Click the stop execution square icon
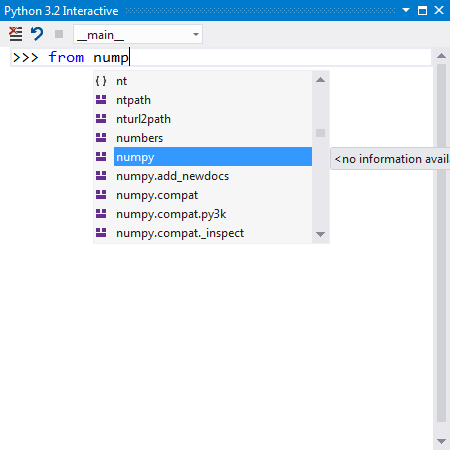This screenshot has width=450, height=450. click(59, 34)
